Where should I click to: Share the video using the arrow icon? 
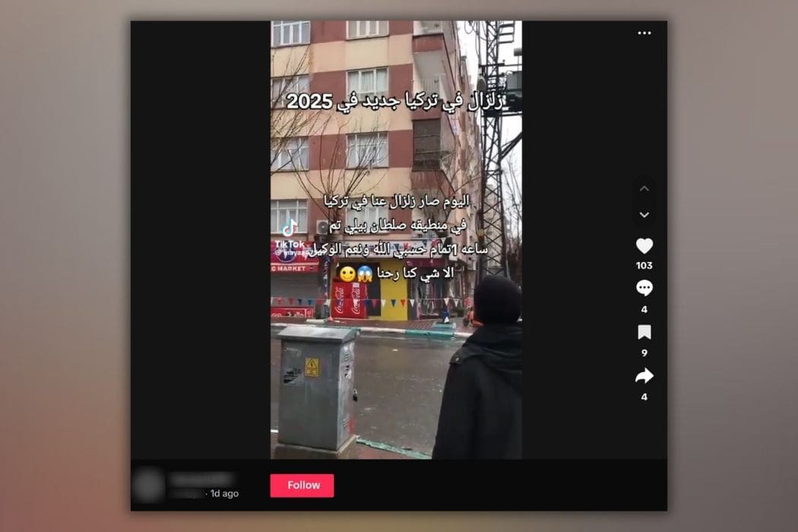(x=644, y=375)
